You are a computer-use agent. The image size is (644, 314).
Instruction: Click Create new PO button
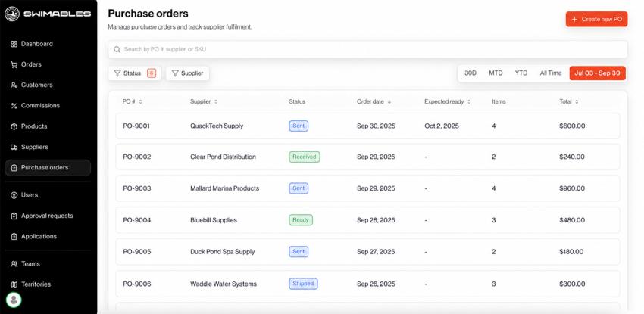pos(596,19)
